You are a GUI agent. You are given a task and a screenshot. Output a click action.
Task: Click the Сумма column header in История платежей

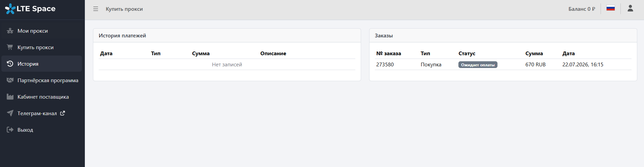pos(201,53)
